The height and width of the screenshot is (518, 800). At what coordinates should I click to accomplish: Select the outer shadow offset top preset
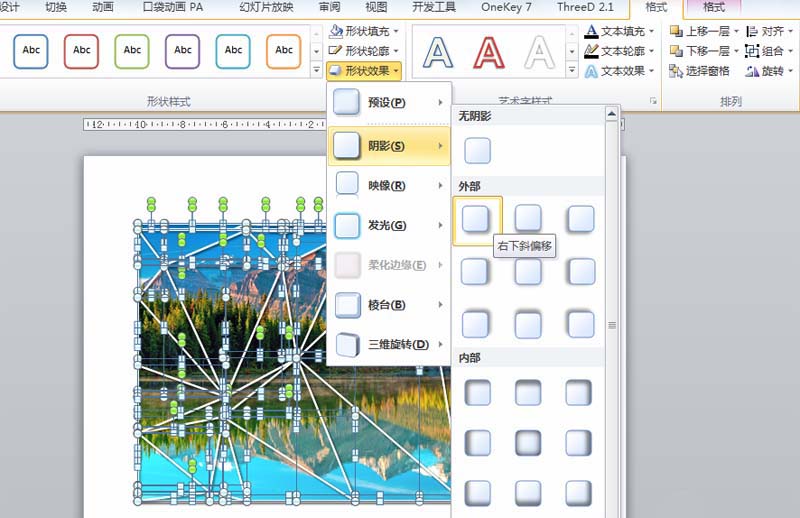[x=528, y=325]
